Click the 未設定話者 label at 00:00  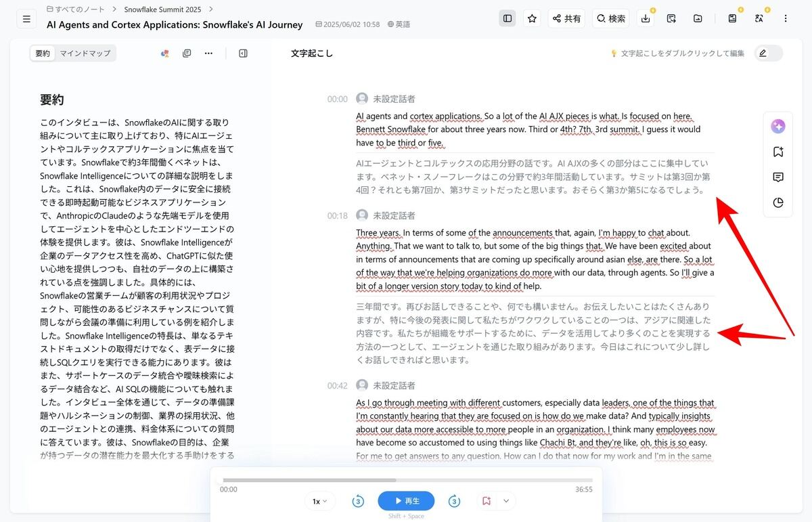pyautogui.click(x=394, y=99)
